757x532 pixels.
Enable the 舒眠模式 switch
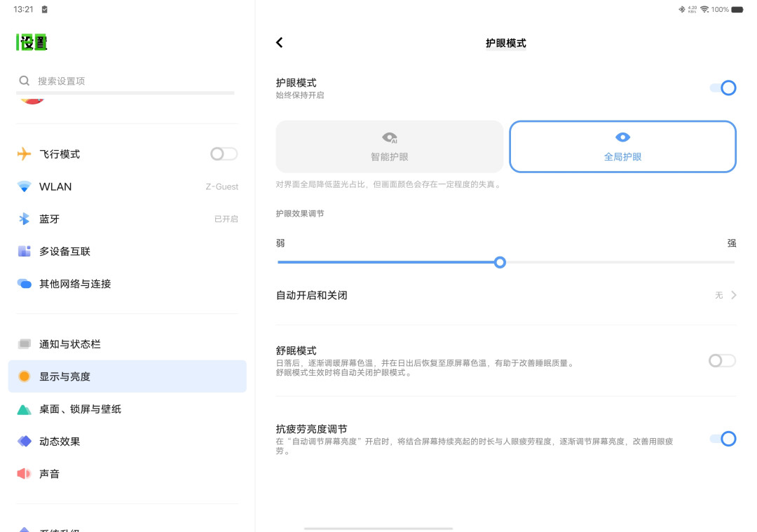click(722, 360)
